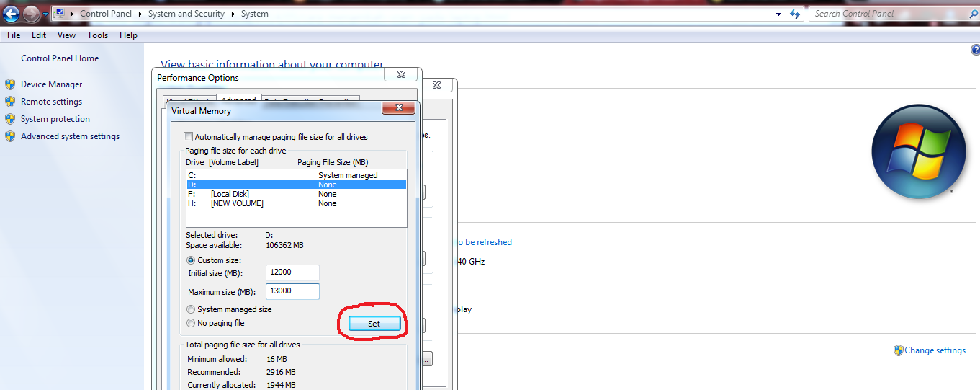Click System in the address breadcrumb
980x390 pixels.
255,14
